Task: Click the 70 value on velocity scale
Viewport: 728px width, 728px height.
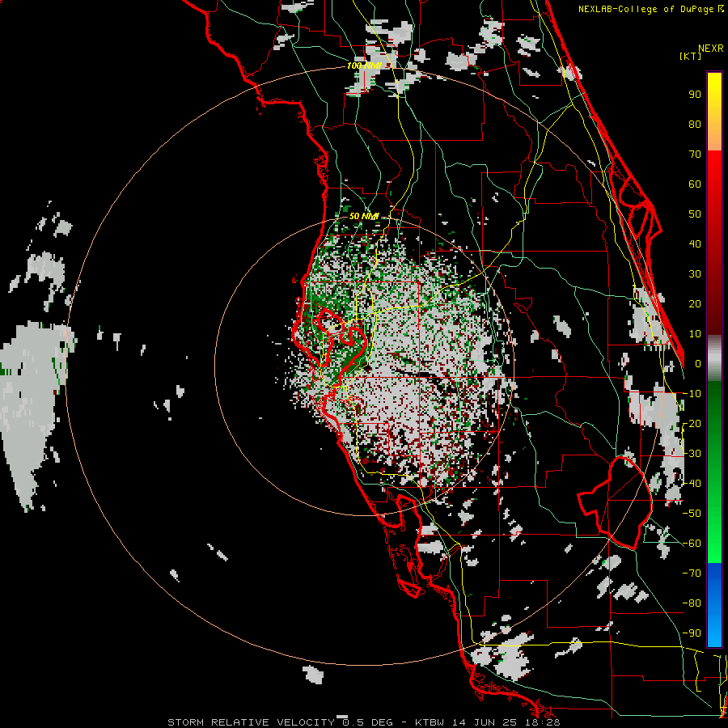Action: (695, 154)
